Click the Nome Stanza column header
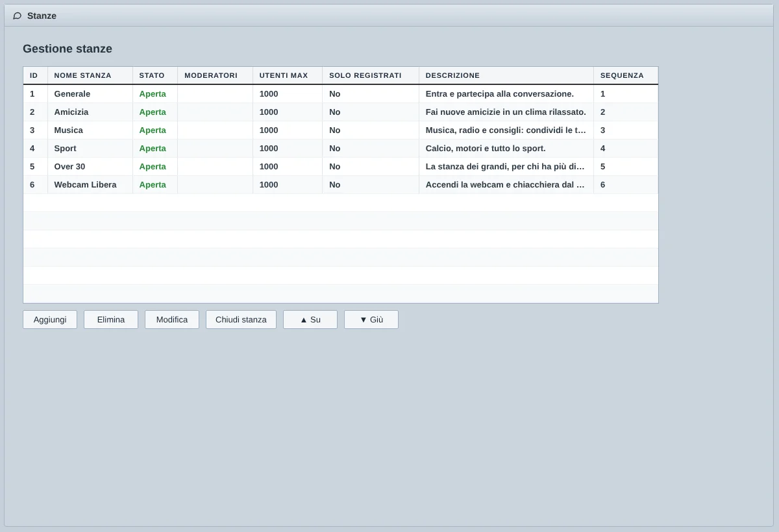 pos(90,75)
